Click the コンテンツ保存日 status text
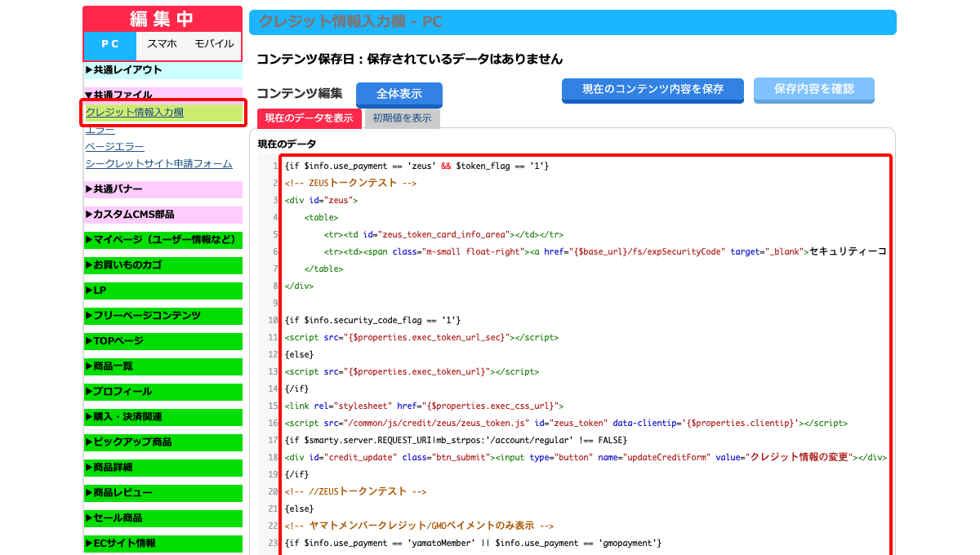 [410, 59]
